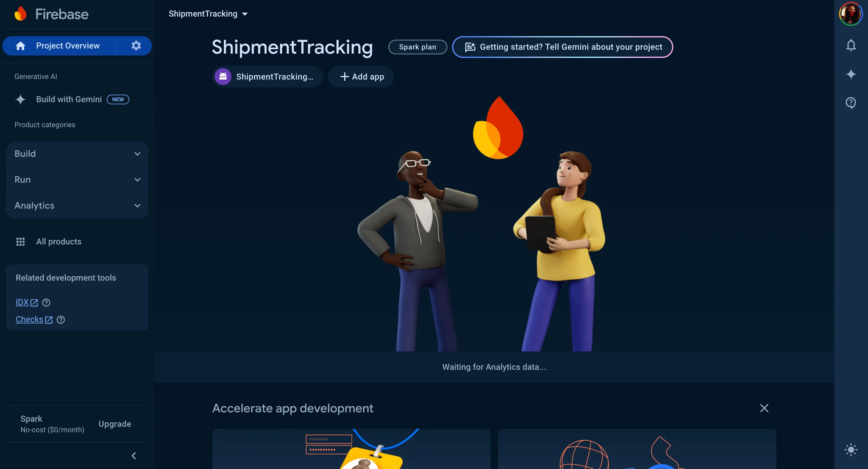Click Upgrade plan button
Image resolution: width=868 pixels, height=469 pixels.
[115, 424]
